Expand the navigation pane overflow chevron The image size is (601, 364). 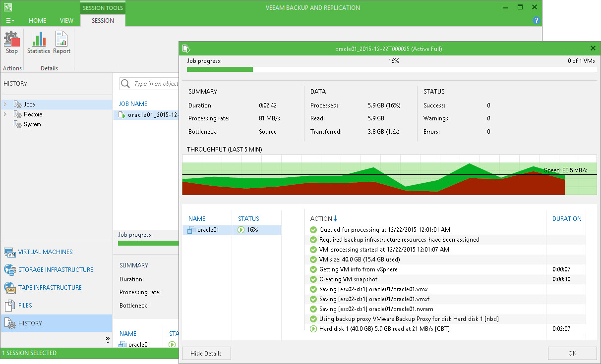coord(108,340)
